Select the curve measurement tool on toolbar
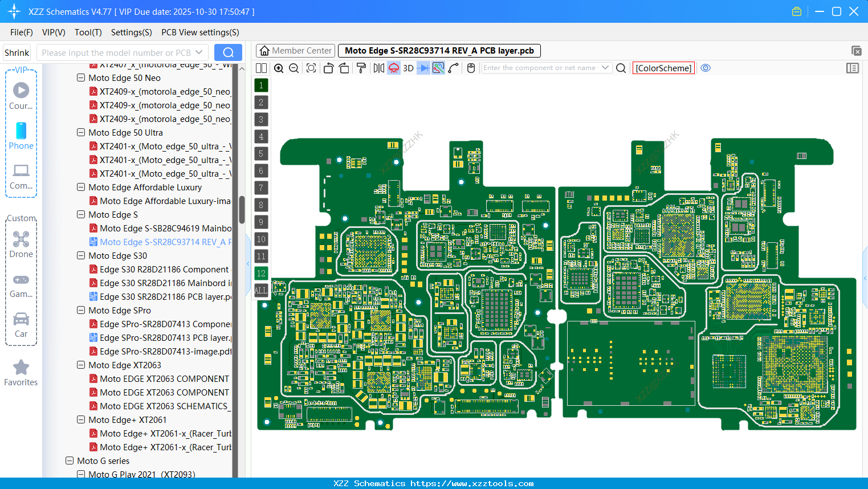This screenshot has width=868, height=489. click(454, 68)
